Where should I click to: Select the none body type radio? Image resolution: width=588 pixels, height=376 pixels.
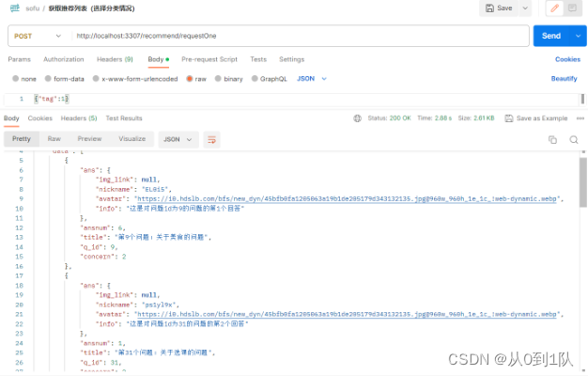(x=15, y=78)
